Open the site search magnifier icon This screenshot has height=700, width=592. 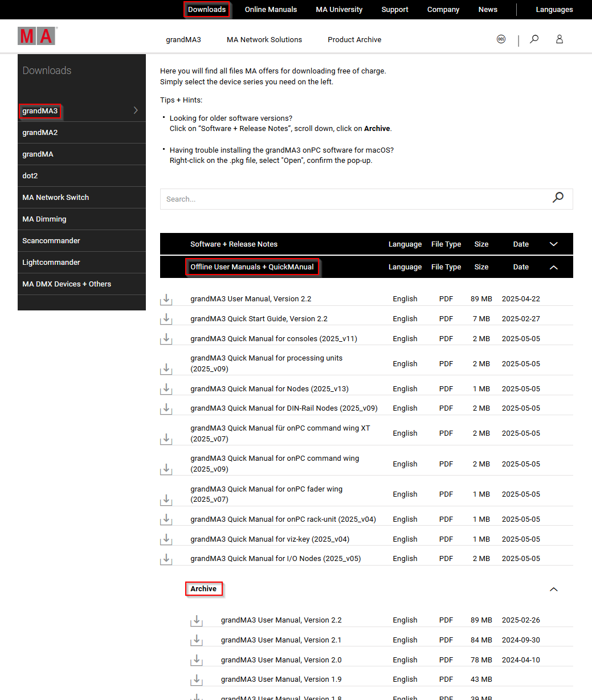(534, 39)
